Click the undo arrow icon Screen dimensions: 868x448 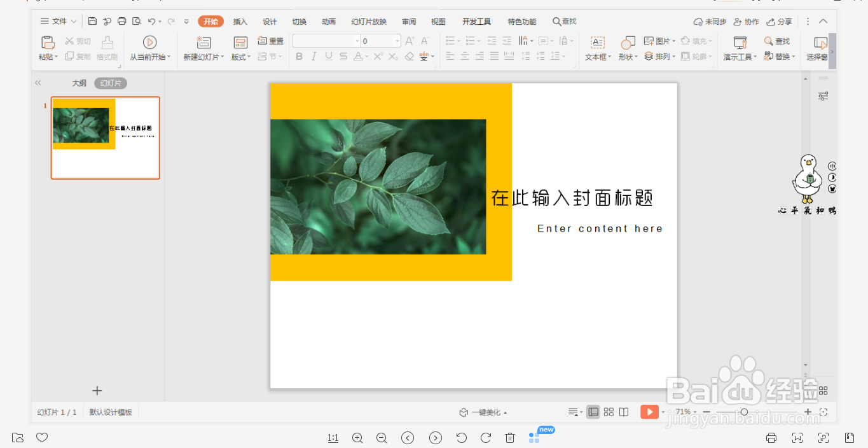(151, 22)
